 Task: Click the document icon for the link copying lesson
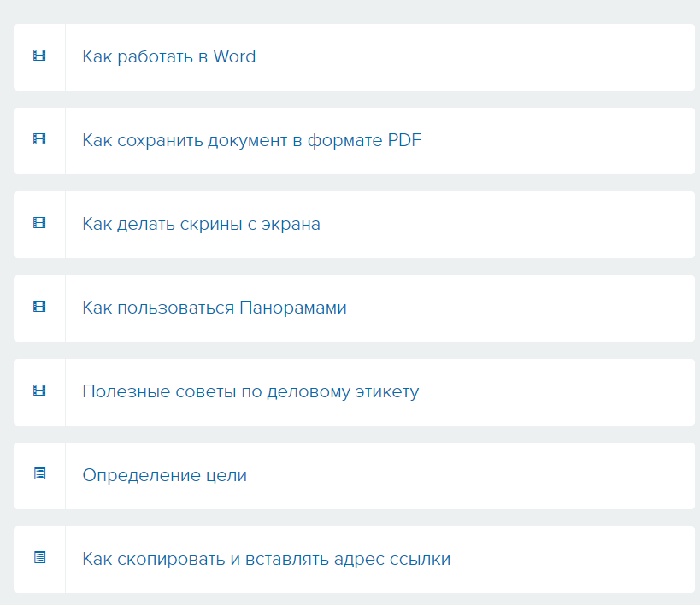[38, 559]
